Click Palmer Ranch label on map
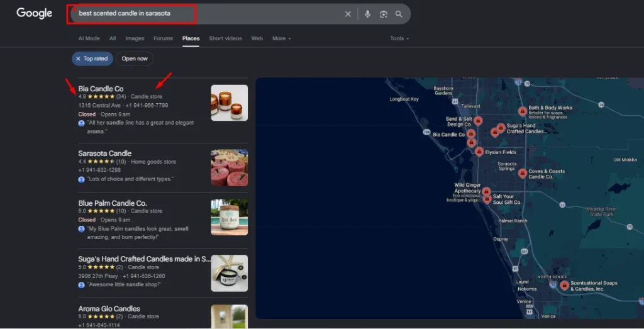 coord(513,221)
